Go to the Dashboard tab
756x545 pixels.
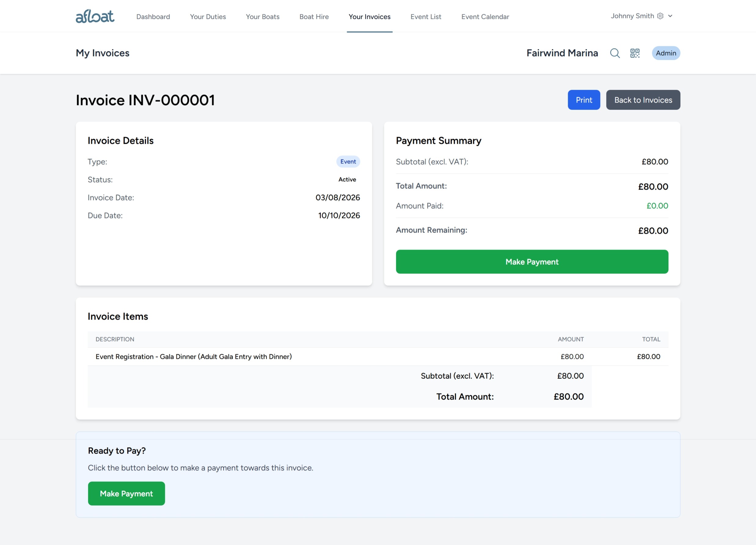click(x=153, y=17)
